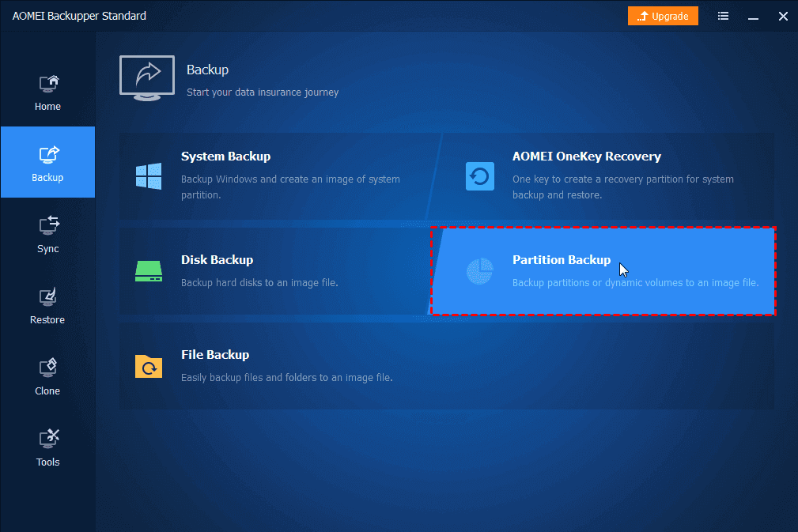The height and width of the screenshot is (532, 798).
Task: Click 'Start your data insurance journey' subtitle
Action: (x=263, y=92)
